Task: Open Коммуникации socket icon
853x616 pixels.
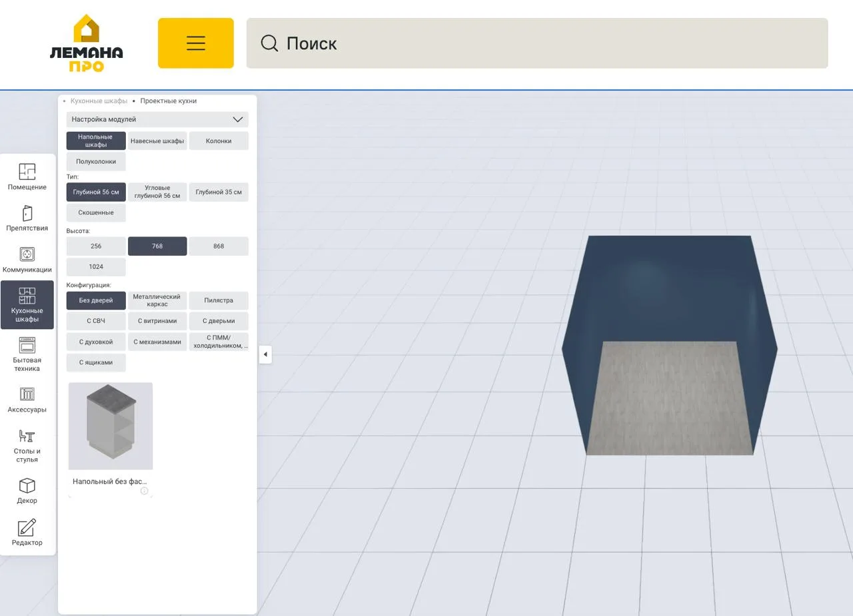Action: [27, 260]
